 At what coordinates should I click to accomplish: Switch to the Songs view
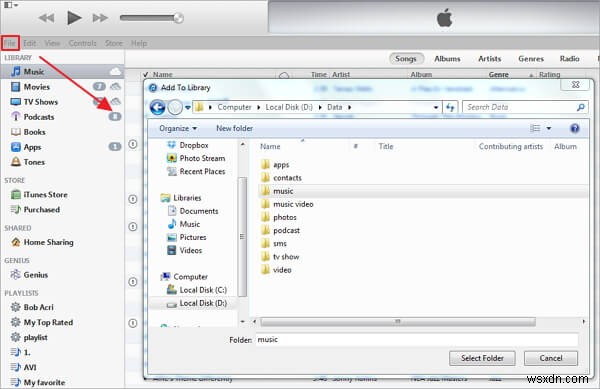[406, 59]
